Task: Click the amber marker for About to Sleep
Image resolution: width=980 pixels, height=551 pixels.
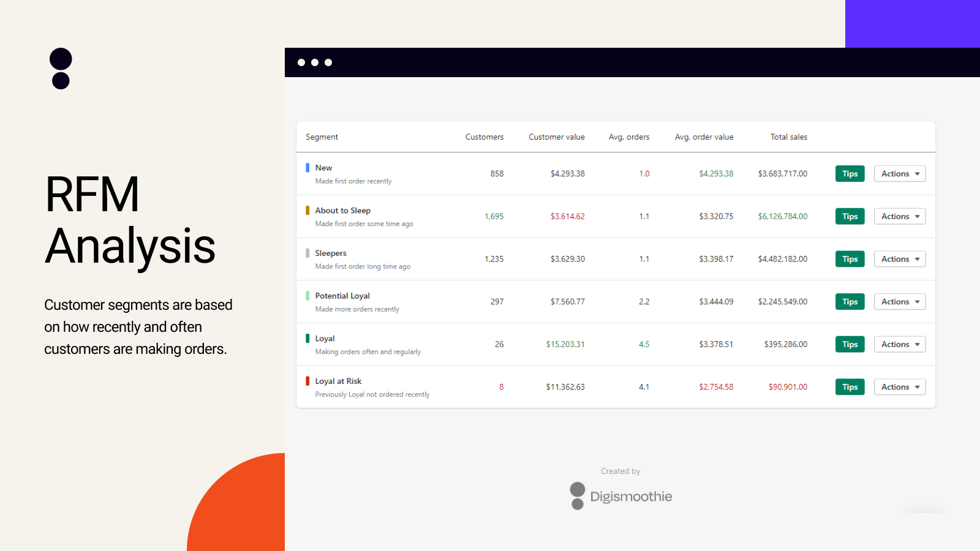Action: tap(307, 210)
